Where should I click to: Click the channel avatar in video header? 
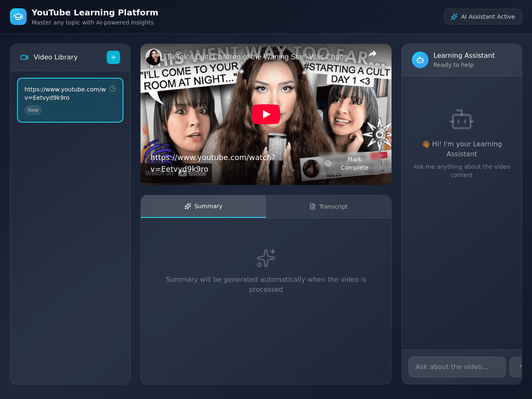(x=154, y=57)
